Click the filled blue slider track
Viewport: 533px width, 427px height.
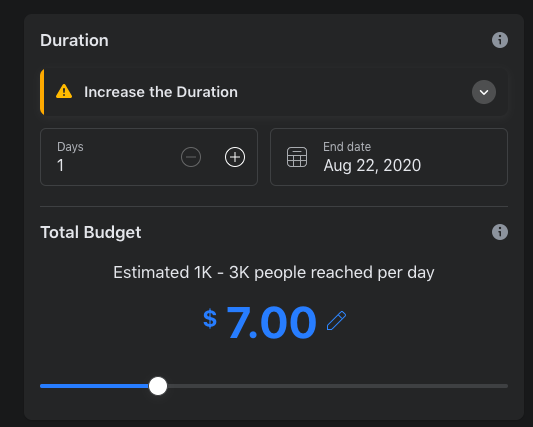click(94, 386)
